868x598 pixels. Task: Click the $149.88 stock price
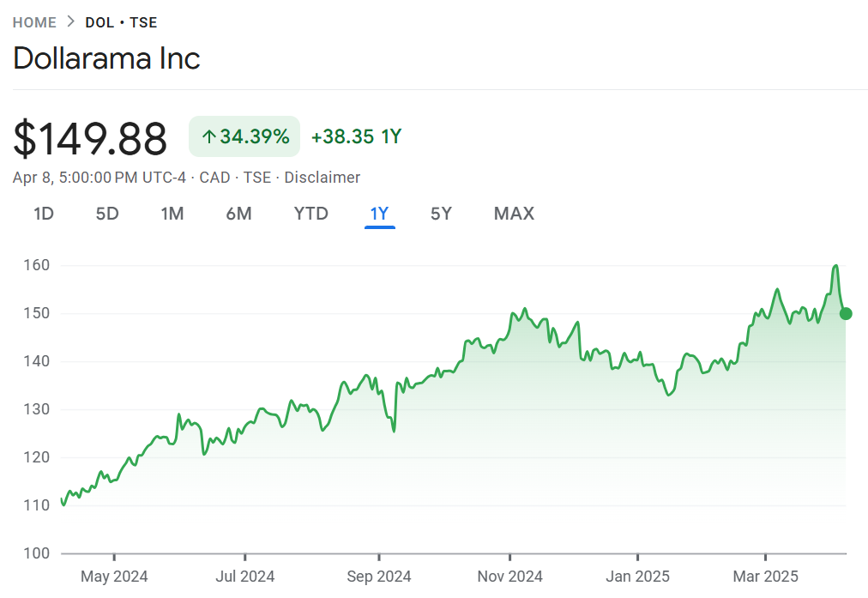[x=90, y=138]
